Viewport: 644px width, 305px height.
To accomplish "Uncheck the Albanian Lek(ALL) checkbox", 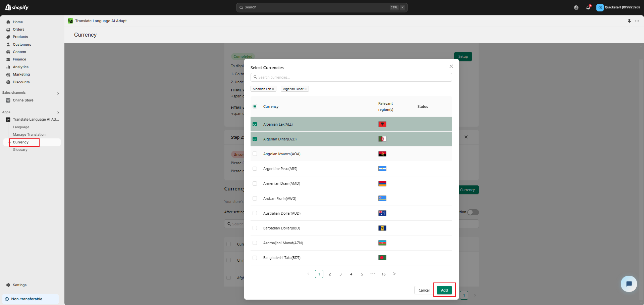I will [255, 124].
